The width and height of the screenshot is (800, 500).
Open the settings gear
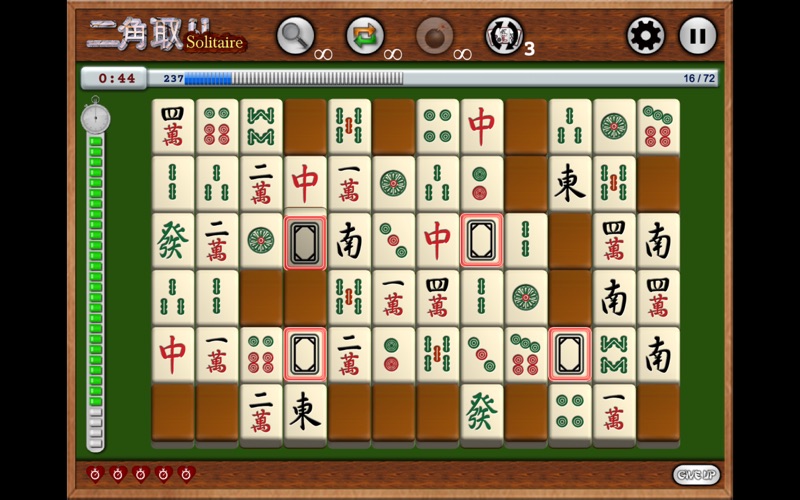tap(645, 36)
